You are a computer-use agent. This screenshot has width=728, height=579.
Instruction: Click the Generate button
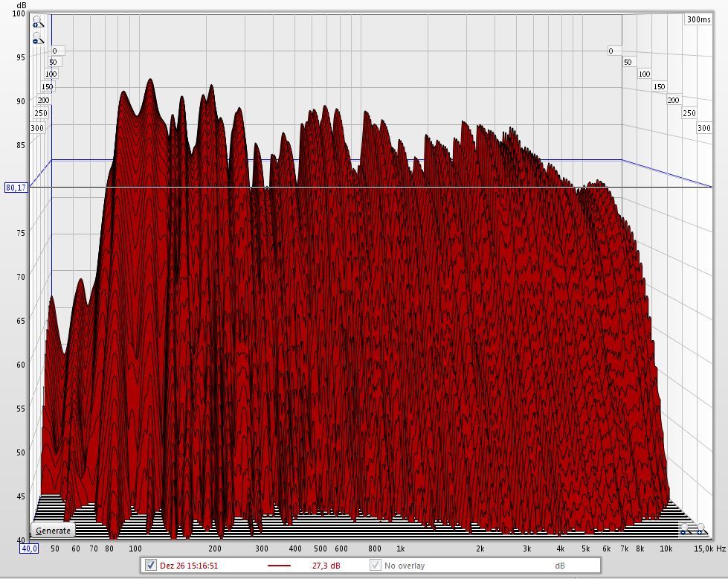[53, 530]
